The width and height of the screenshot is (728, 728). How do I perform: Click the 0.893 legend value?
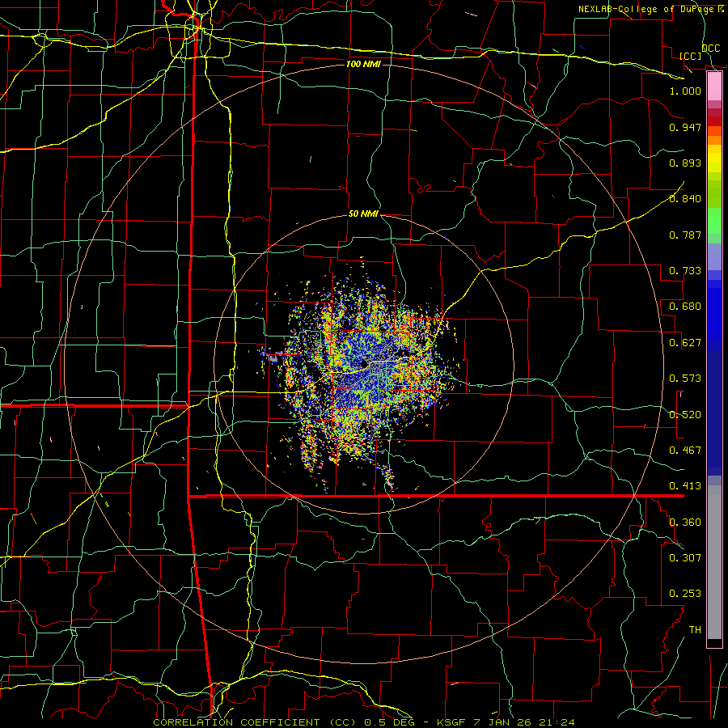pos(685,163)
